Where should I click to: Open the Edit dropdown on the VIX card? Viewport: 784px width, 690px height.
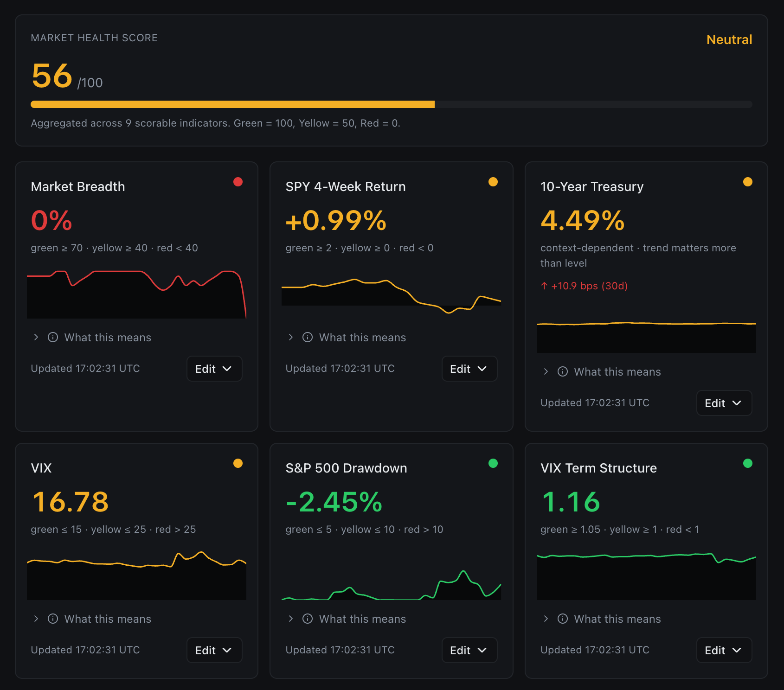coord(214,650)
